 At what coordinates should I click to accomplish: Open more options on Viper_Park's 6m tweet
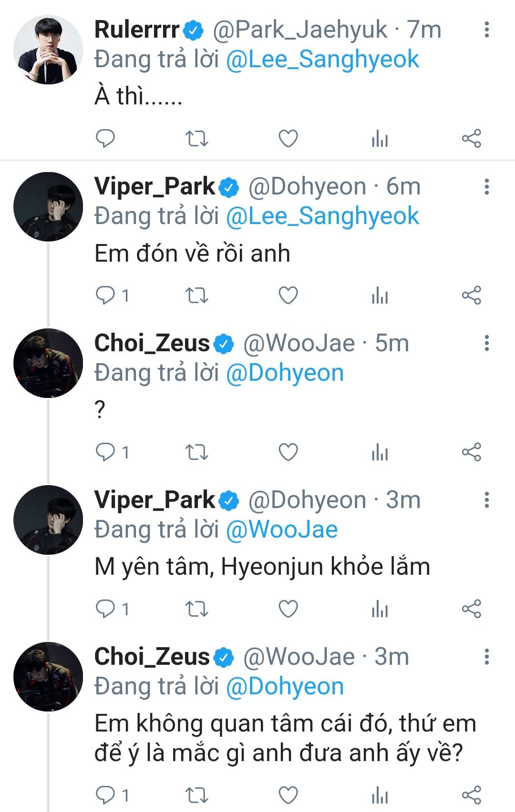click(x=486, y=186)
